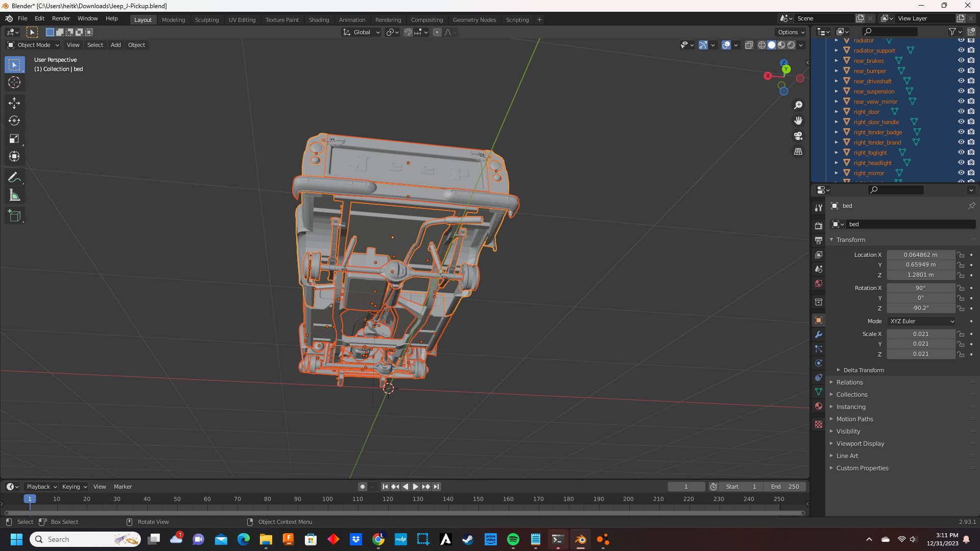Select the Rotate tool in toolbar
Screen dimensions: 980x551
point(14,121)
